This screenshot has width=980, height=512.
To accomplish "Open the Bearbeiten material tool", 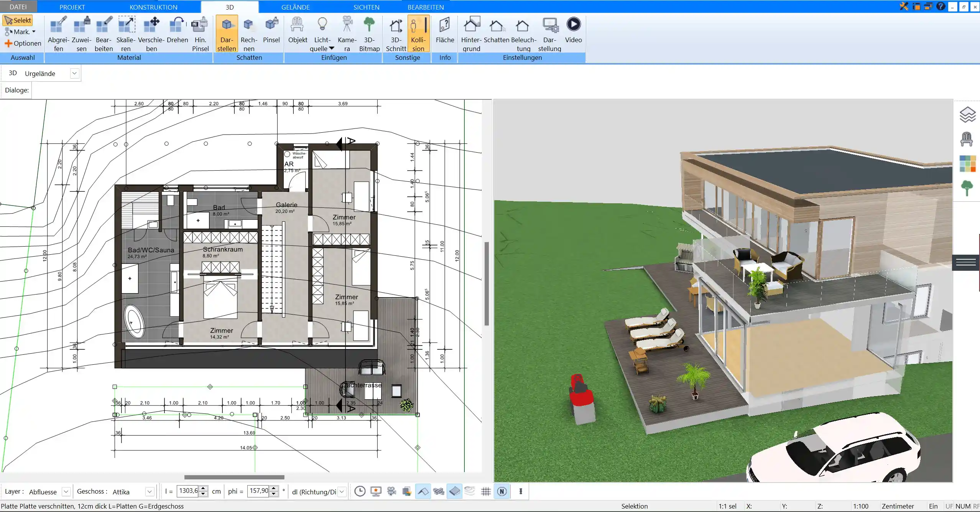I will tap(104, 34).
